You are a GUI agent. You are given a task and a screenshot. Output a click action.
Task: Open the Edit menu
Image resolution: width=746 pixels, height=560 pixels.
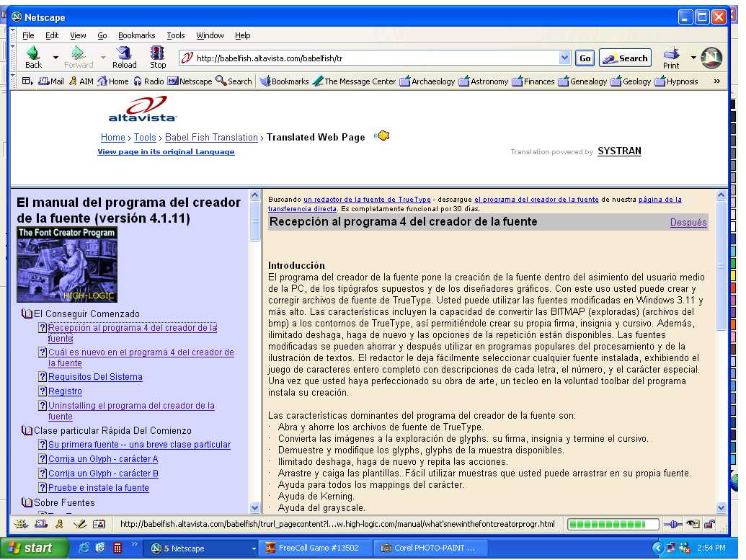point(52,35)
